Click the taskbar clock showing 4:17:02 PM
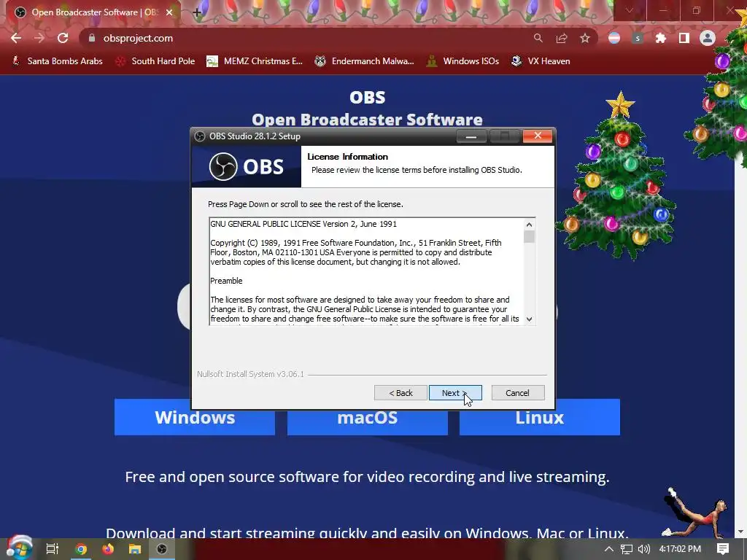 [680, 549]
